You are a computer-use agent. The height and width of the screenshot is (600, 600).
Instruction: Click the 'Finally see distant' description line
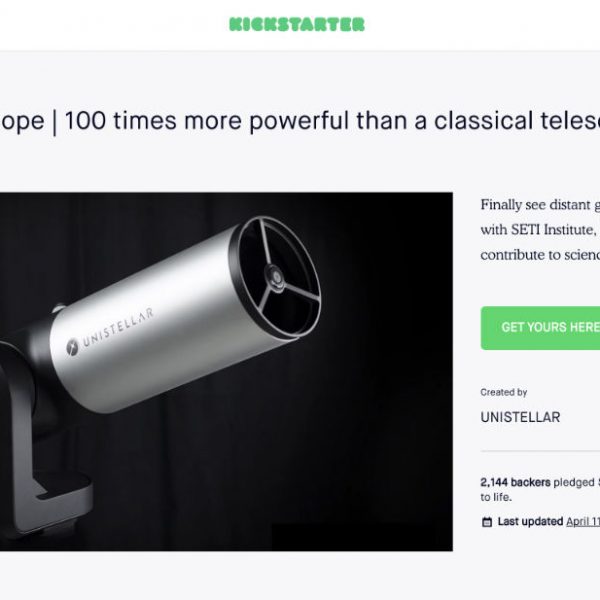click(x=540, y=205)
